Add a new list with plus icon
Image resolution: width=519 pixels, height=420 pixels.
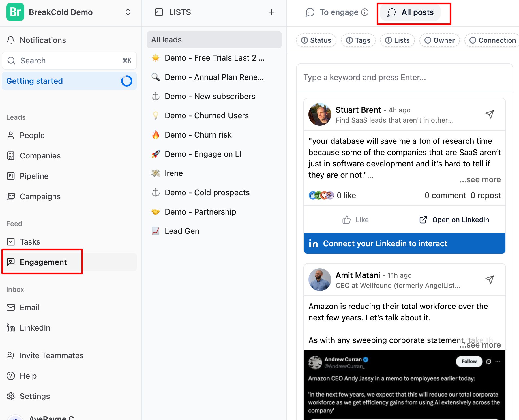click(x=271, y=12)
